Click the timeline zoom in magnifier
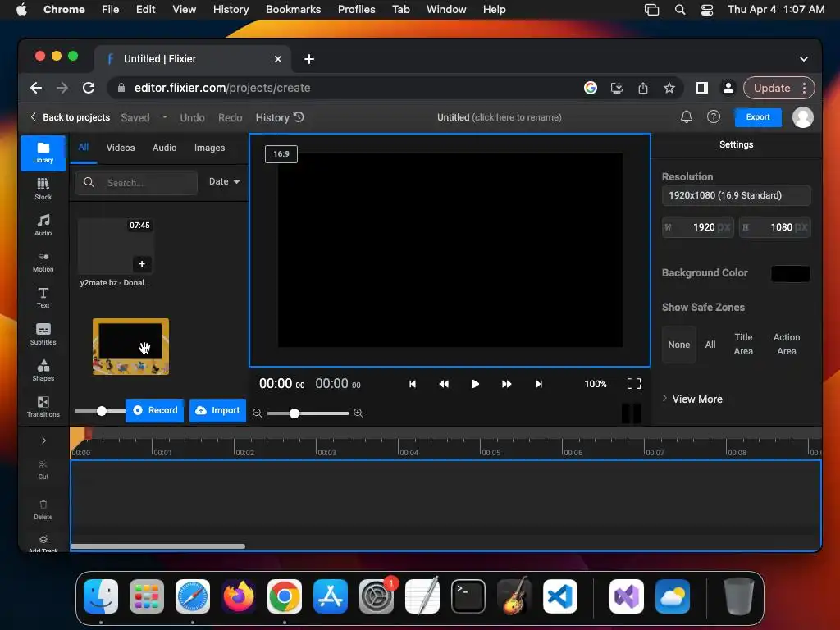This screenshot has height=630, width=840. 358,413
